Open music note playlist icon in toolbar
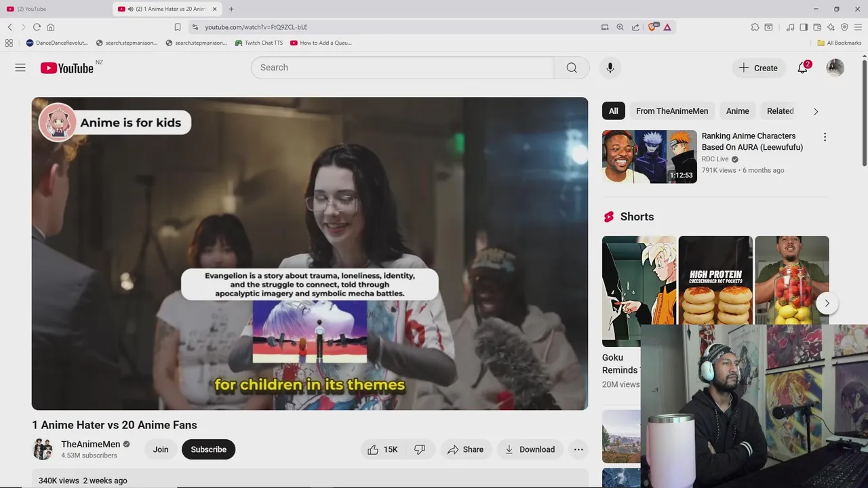The image size is (868, 488). [x=790, y=27]
